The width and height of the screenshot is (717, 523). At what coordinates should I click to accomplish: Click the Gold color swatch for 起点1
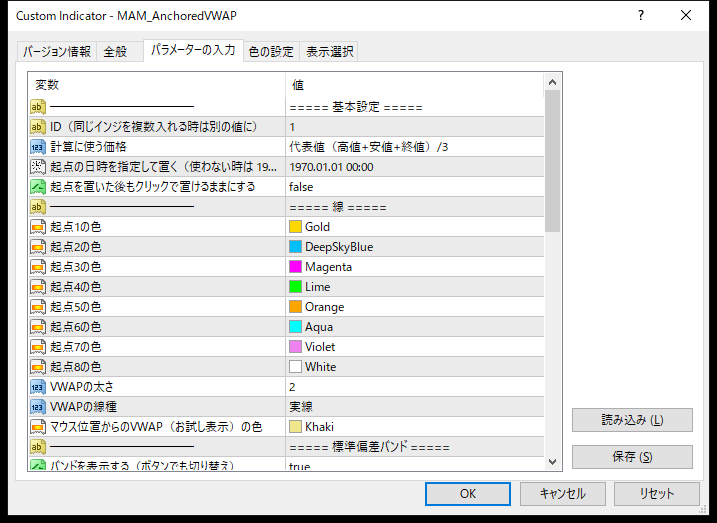click(x=295, y=227)
